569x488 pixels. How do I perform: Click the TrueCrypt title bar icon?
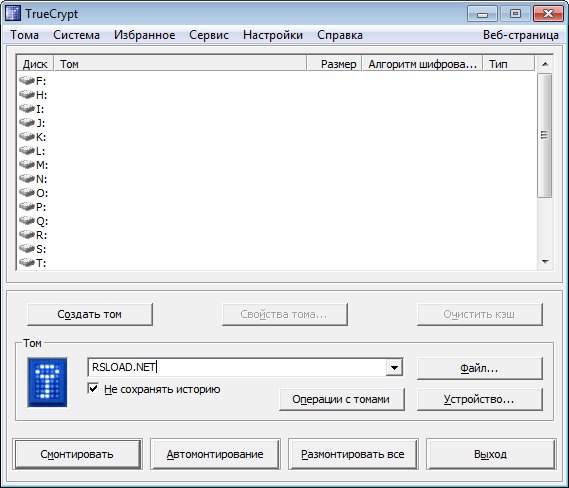point(13,13)
